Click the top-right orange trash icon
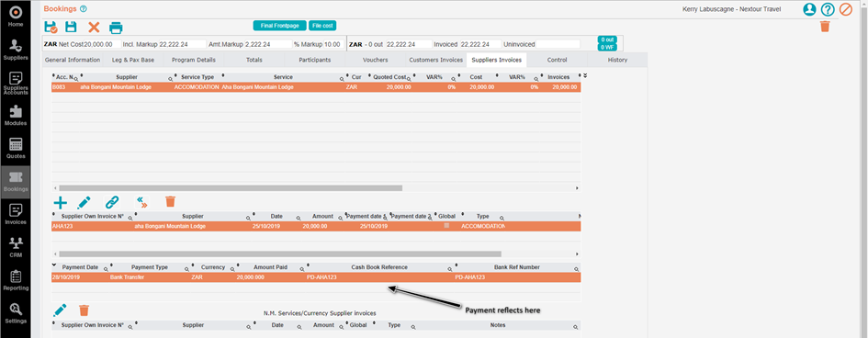This screenshot has height=338, width=868. (825, 26)
